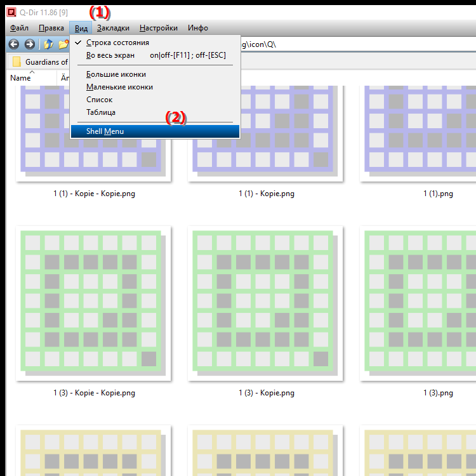Select Во весь экран menu entry
The image size is (476, 476).
[x=155, y=55]
